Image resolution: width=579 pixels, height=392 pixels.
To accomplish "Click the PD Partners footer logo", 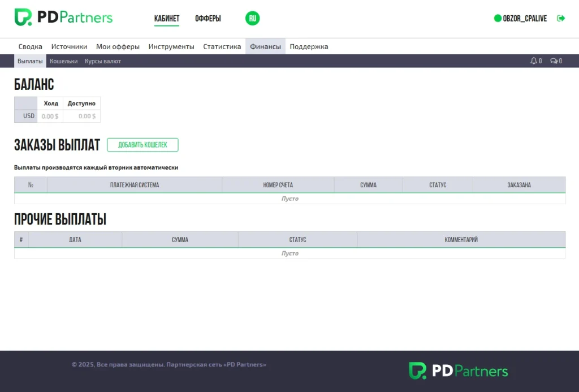I will (x=458, y=371).
